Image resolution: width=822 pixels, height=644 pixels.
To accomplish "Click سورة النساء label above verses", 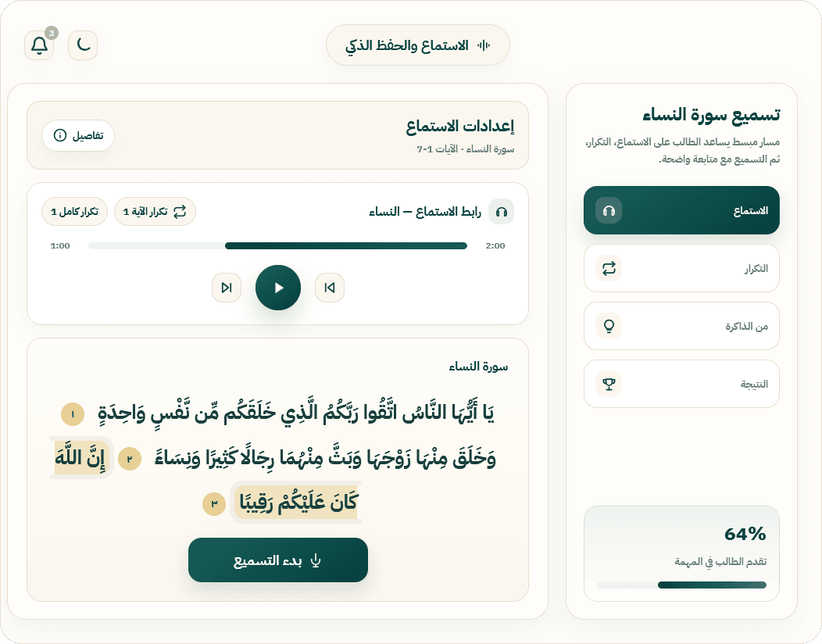I will (478, 367).
